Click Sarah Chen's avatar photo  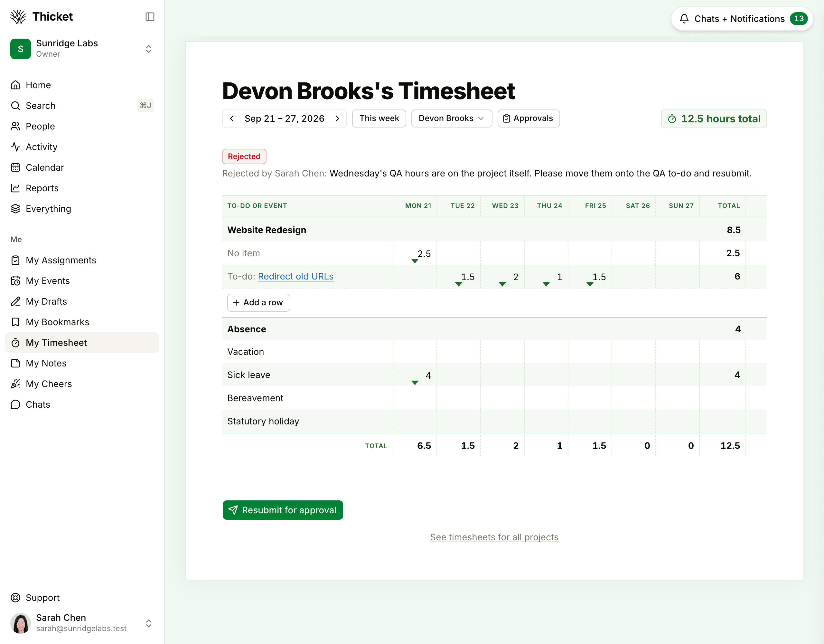pyautogui.click(x=20, y=623)
